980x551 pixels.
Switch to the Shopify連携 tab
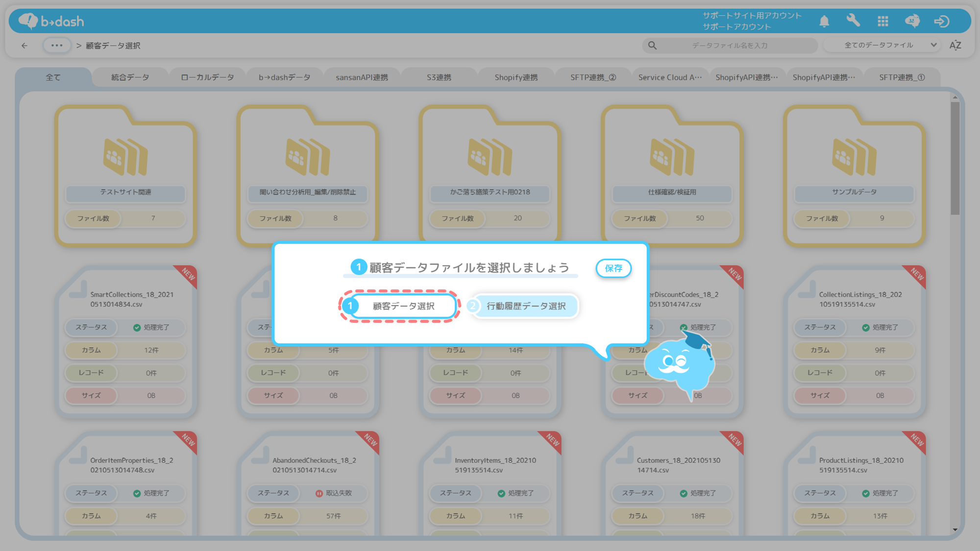tap(516, 77)
